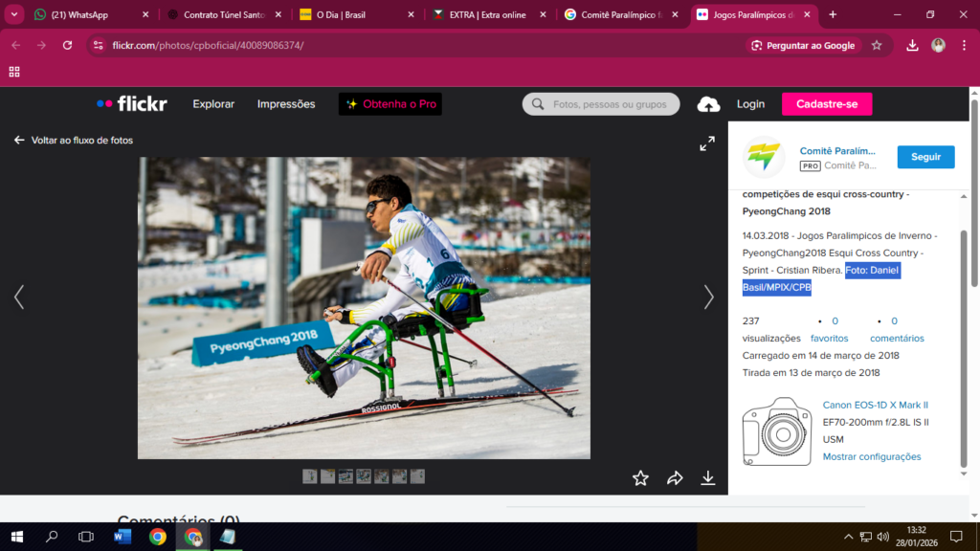This screenshot has height=551, width=980.
Task: Open the Explorar menu
Action: click(x=213, y=104)
